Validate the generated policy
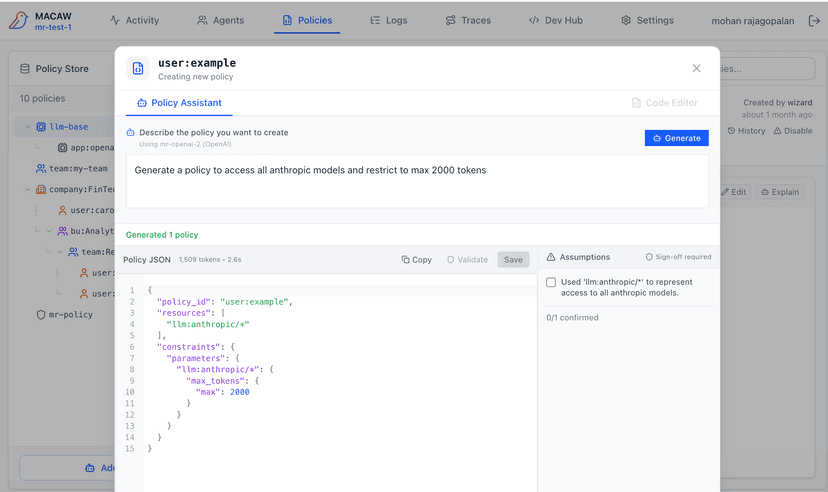The width and height of the screenshot is (828, 492). click(x=467, y=260)
